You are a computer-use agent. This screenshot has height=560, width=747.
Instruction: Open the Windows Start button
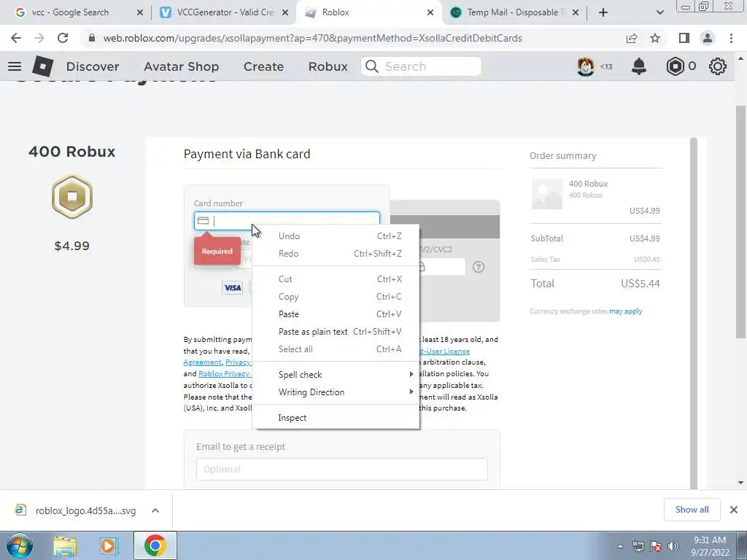[20, 545]
